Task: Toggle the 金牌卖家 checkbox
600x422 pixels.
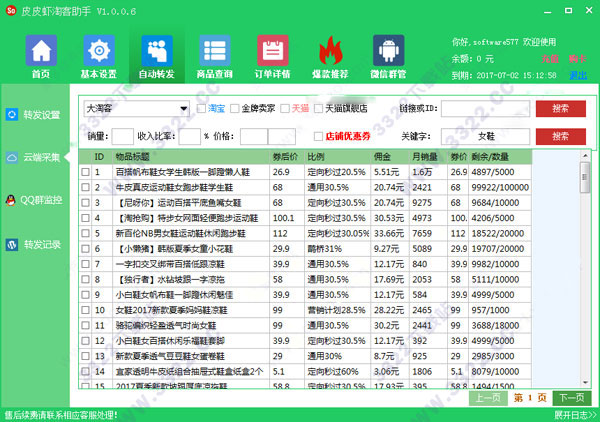Action: click(235, 109)
